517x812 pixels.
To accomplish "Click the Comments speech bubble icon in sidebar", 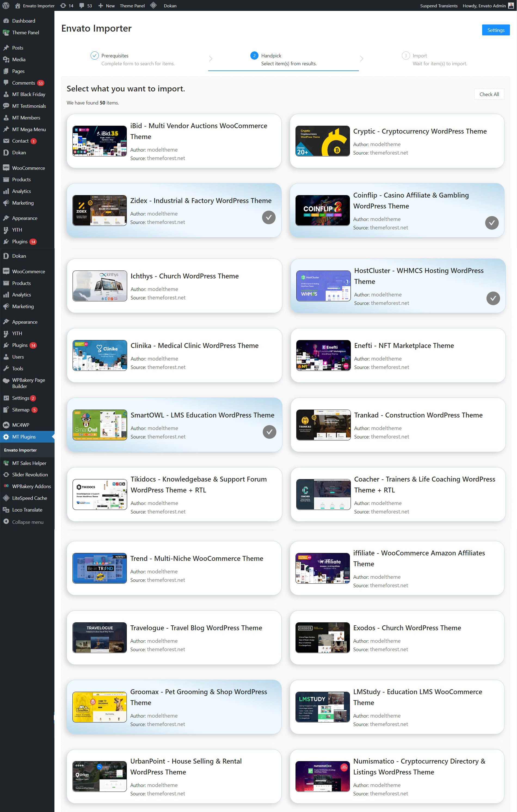I will [x=6, y=83].
